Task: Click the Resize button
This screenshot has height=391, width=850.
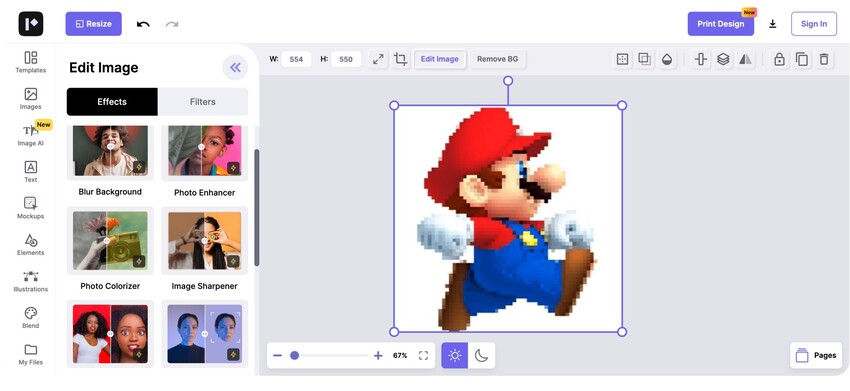Action: click(94, 24)
